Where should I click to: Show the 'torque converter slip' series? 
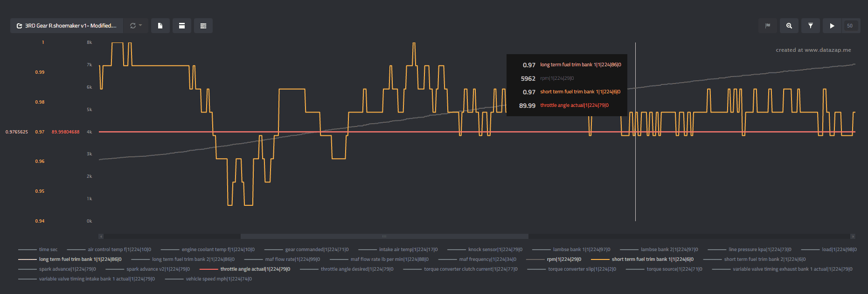(x=572, y=269)
